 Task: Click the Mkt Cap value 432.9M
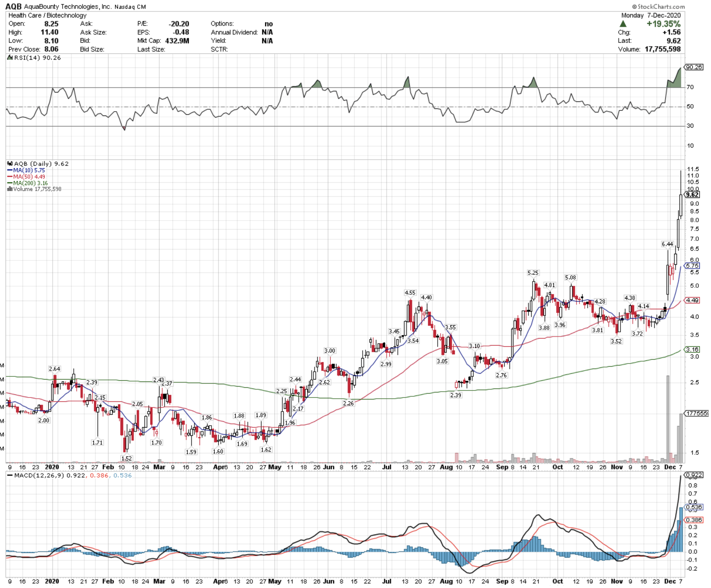click(x=177, y=41)
